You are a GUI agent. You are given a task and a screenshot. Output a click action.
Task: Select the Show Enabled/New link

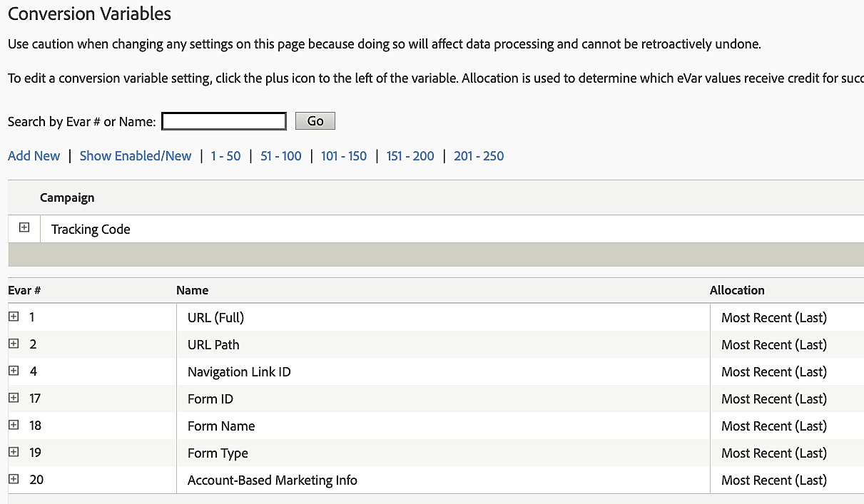tap(136, 156)
